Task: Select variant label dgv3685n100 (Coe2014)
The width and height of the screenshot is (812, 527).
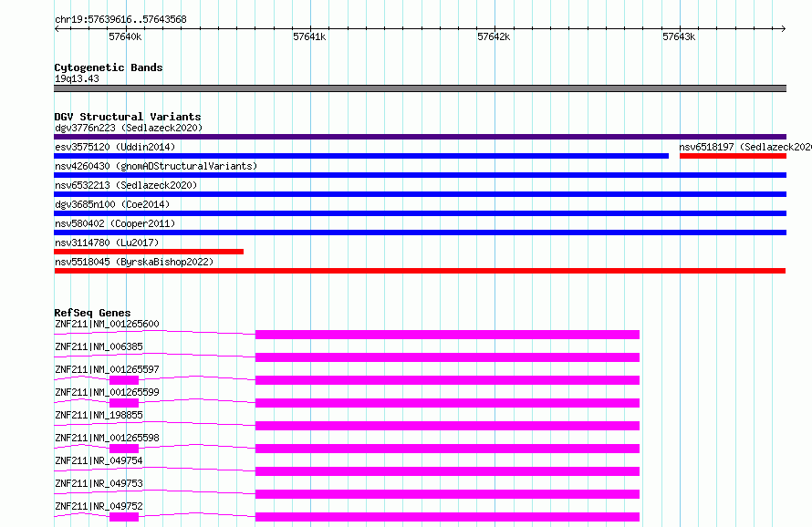Action: pyautogui.click(x=112, y=204)
